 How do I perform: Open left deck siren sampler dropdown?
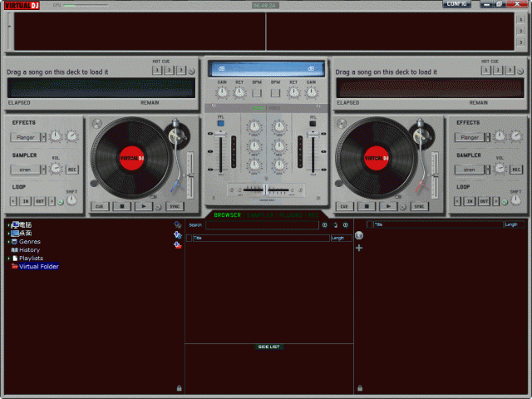[43, 170]
